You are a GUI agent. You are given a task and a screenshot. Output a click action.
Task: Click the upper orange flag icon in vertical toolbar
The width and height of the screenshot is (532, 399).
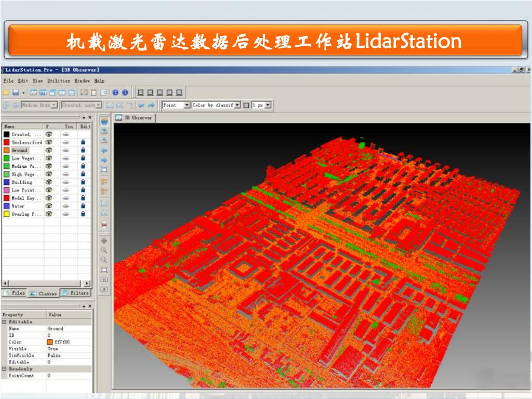pyautogui.click(x=104, y=182)
